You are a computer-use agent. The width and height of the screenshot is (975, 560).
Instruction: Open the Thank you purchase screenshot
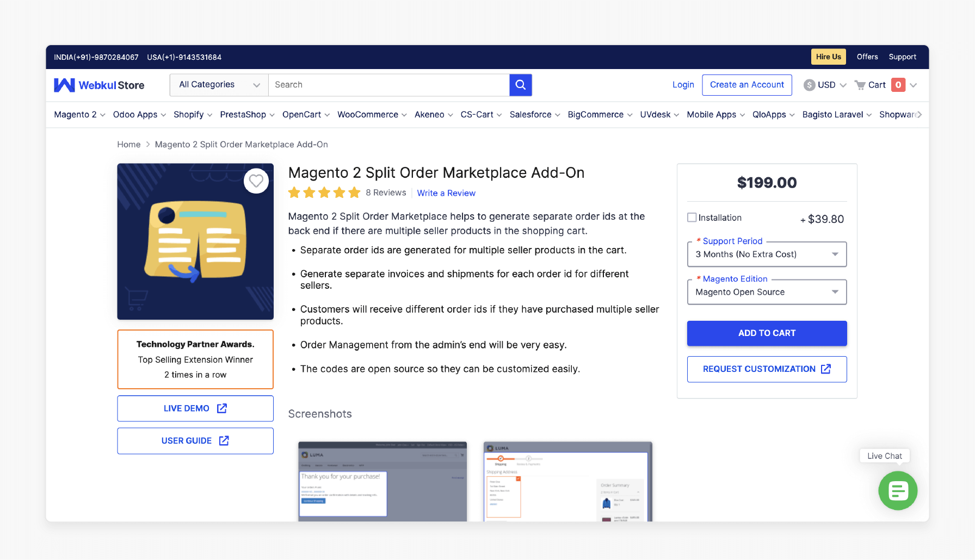tap(382, 481)
